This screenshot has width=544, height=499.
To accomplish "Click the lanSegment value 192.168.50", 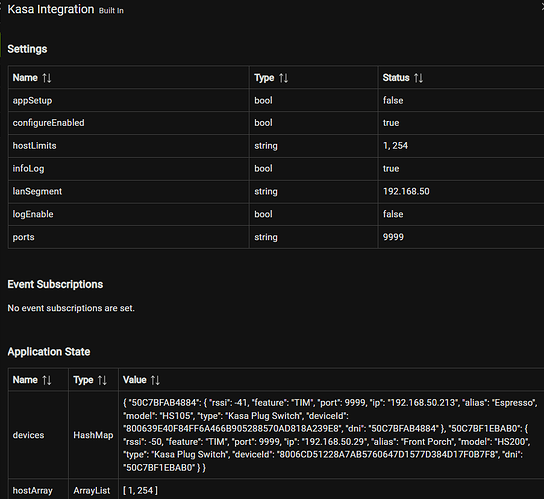I will 406,191.
